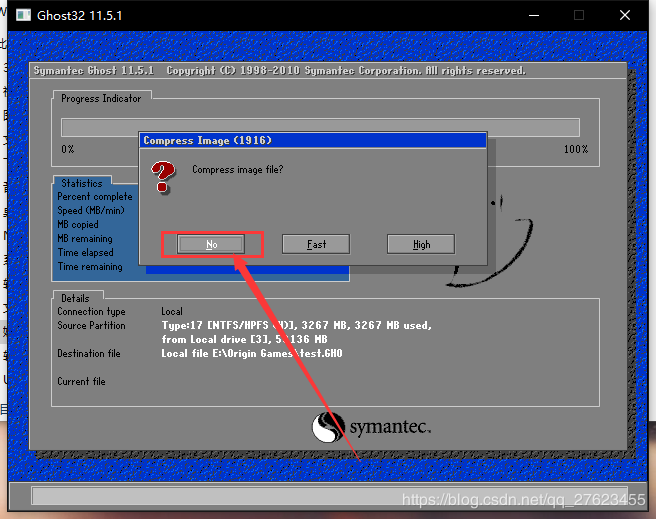Click the 100% progress label

576,149
